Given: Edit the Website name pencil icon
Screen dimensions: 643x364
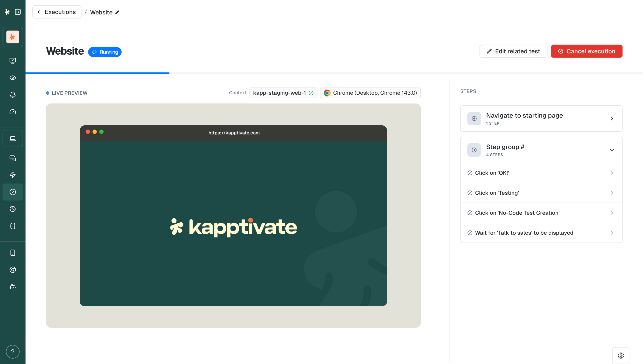Looking at the screenshot, I should [117, 12].
